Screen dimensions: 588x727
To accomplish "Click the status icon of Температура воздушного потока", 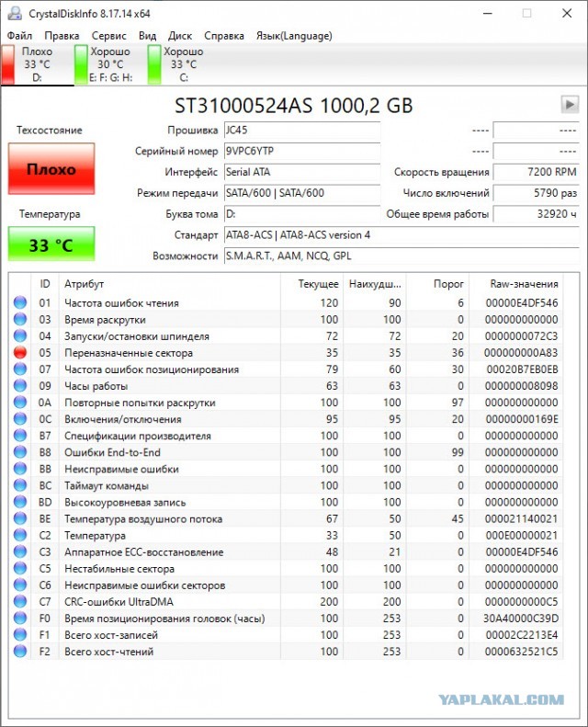I will (x=20, y=518).
